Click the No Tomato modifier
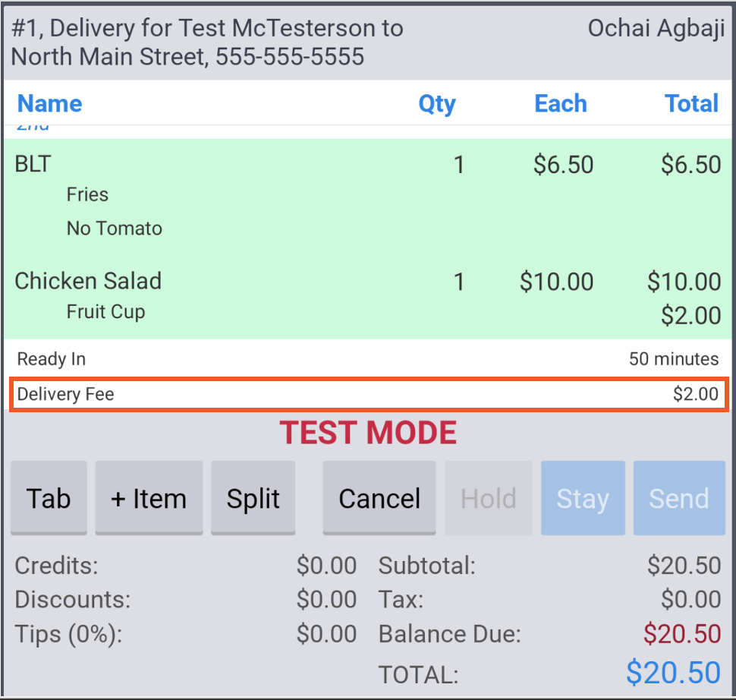The width and height of the screenshot is (736, 700). [115, 229]
